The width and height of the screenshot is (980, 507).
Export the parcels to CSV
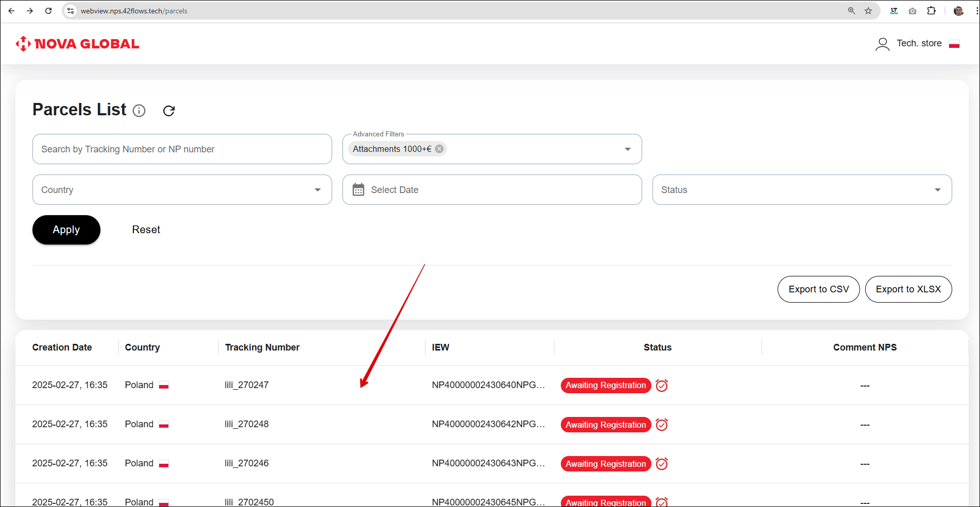point(818,289)
